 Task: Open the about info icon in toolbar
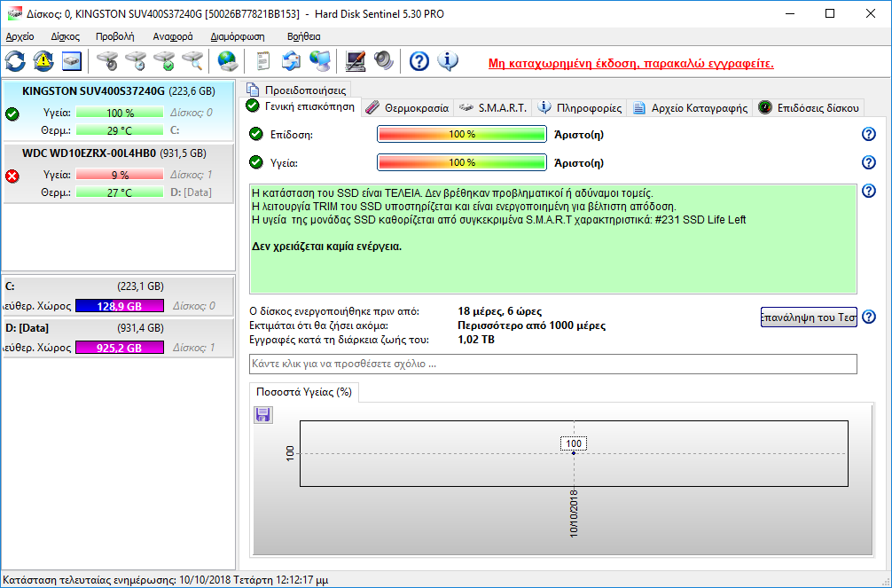(x=448, y=61)
